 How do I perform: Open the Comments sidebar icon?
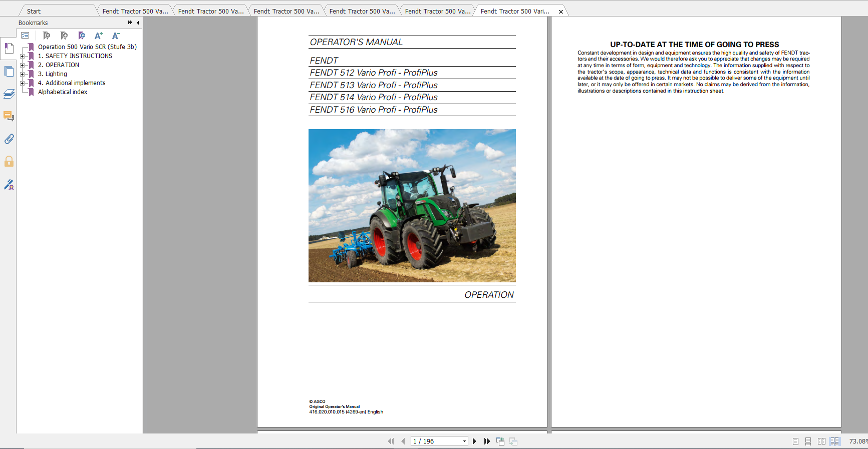(x=9, y=116)
